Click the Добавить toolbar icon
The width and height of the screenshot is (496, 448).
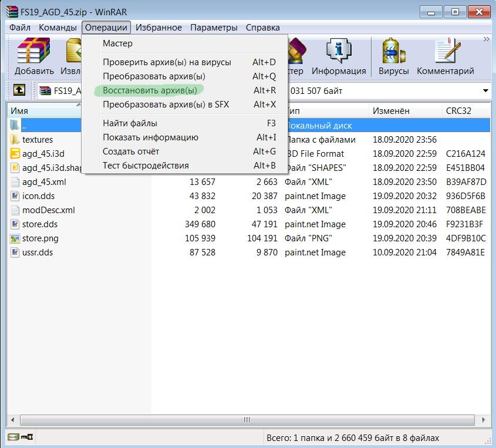click(x=34, y=57)
